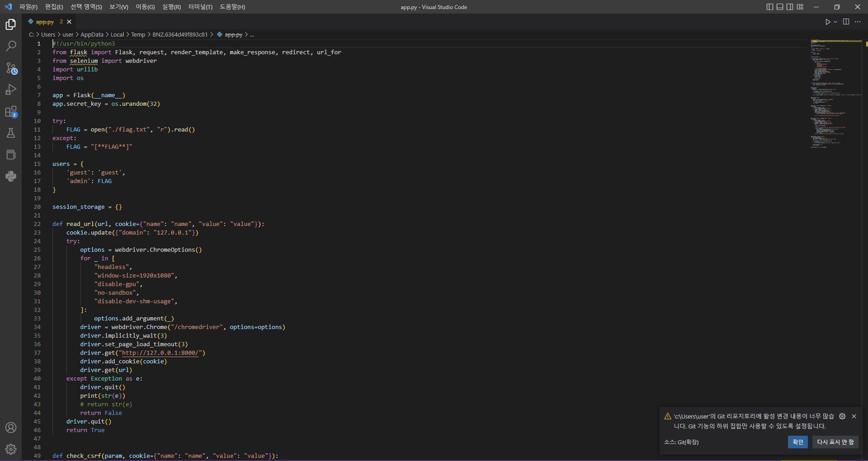This screenshot has height=461, width=868.
Task: Open the Testing flask view
Action: click(11, 133)
